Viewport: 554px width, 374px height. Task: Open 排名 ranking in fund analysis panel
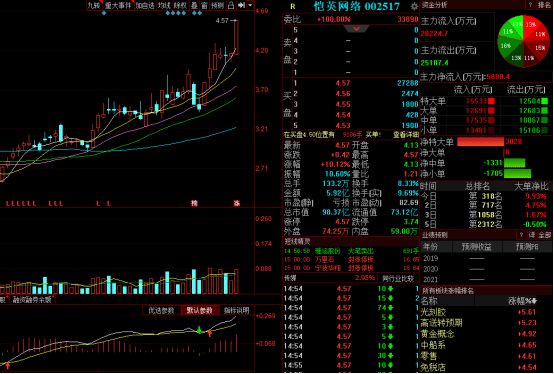click(x=544, y=5)
